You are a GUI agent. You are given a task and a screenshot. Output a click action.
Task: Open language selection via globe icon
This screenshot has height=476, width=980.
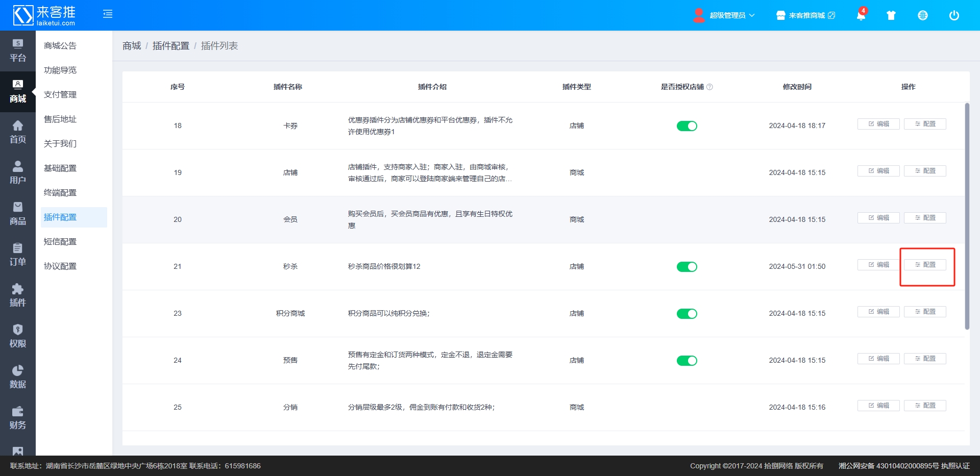point(922,15)
